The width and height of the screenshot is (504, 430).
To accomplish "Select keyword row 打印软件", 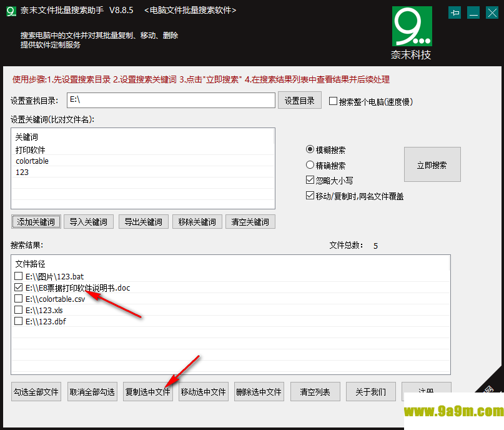I will 143,150.
